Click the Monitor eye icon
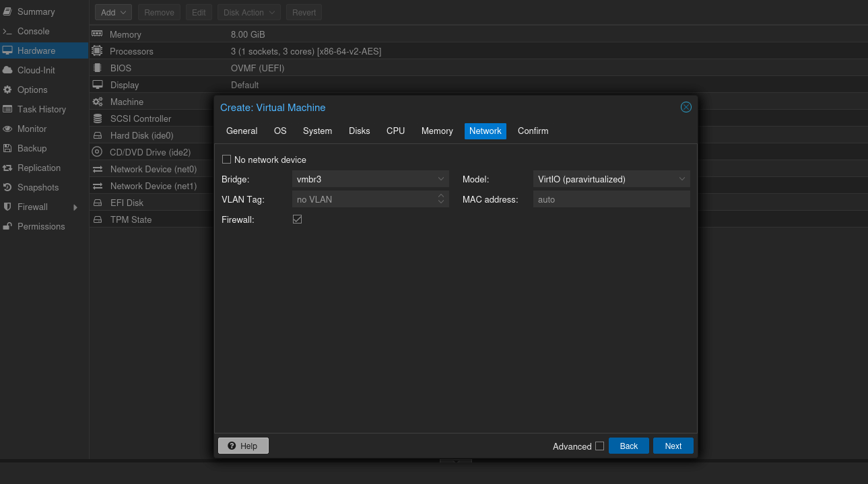The height and width of the screenshot is (484, 868). 7,129
